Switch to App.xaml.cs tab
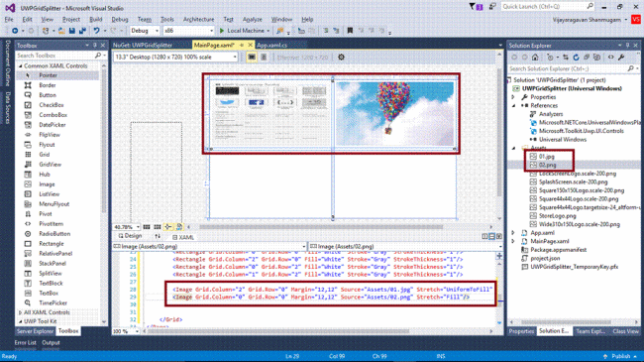Image resolution: width=644 pixels, height=362 pixels. pos(271,46)
